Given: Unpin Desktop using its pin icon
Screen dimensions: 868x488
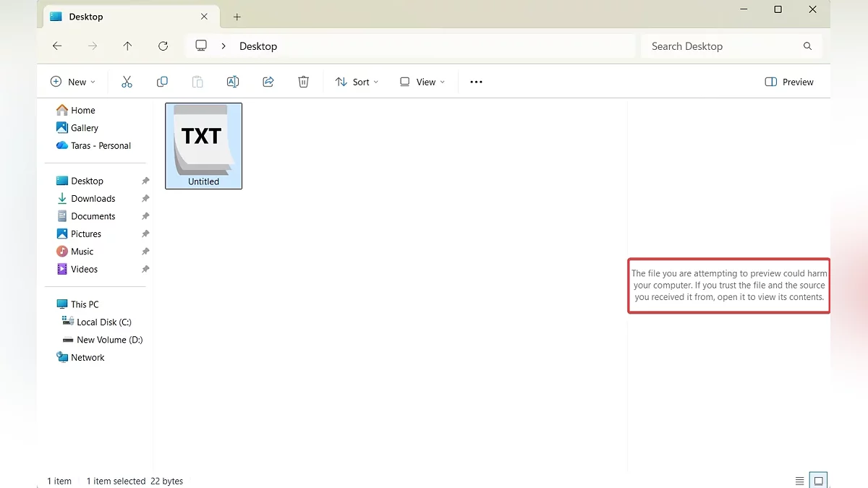Looking at the screenshot, I should (145, 181).
